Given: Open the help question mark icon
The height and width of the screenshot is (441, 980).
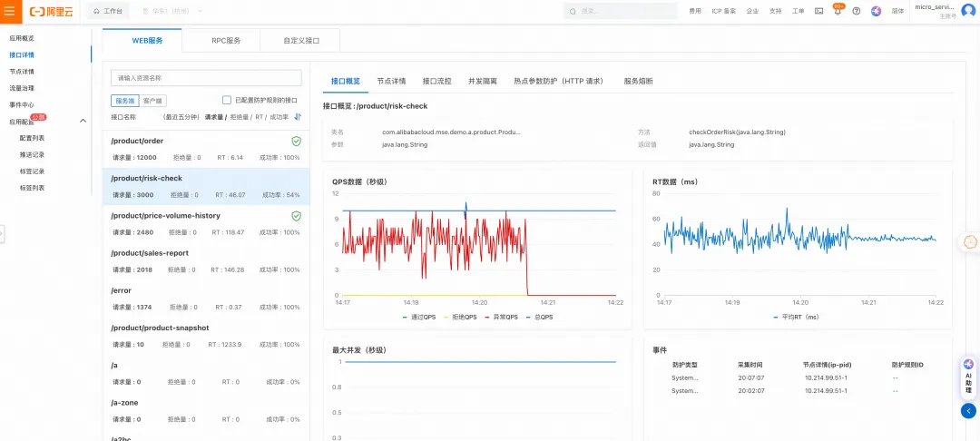Looking at the screenshot, I should 857,11.
